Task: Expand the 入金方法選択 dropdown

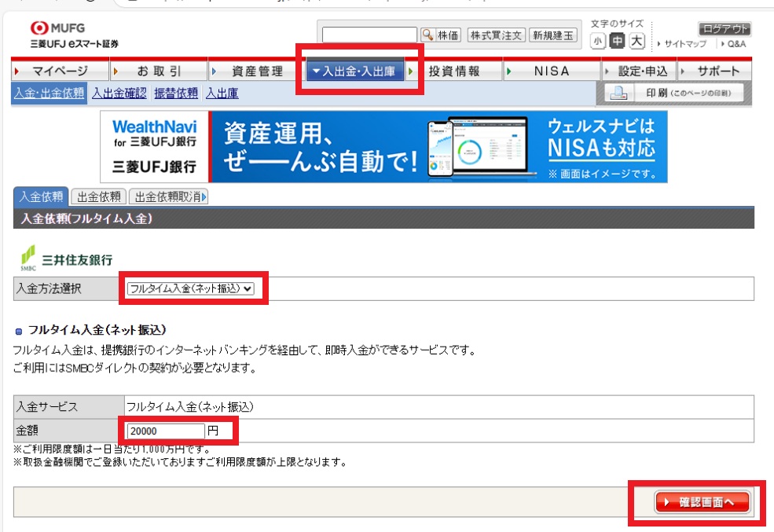Action: click(190, 288)
